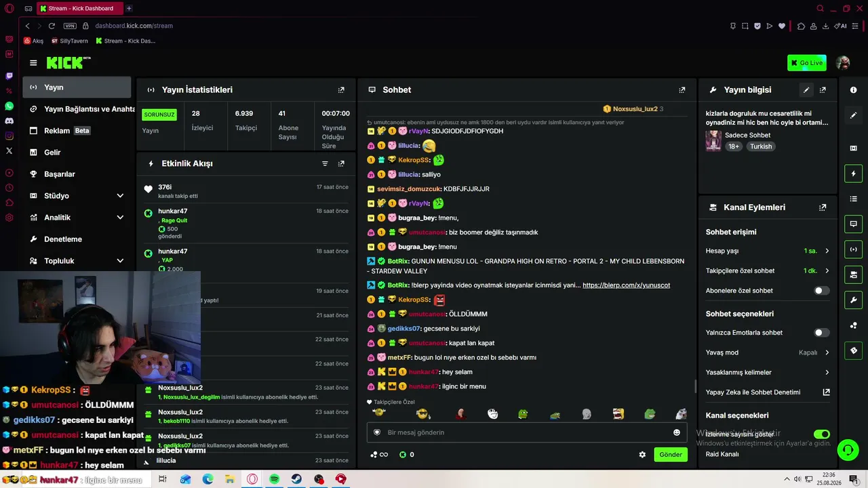The height and width of the screenshot is (488, 868).
Task: Click the Kick logo
Action: coord(68,62)
